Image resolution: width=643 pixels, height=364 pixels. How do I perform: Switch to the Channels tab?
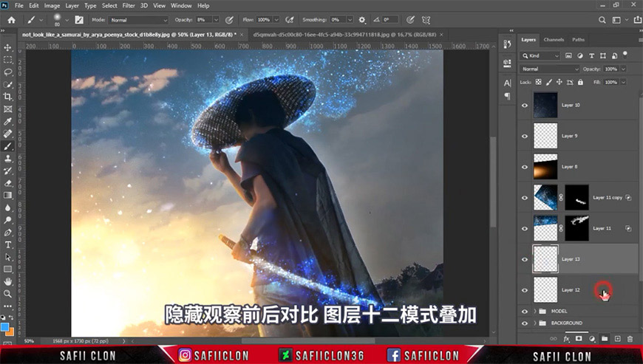(x=554, y=40)
